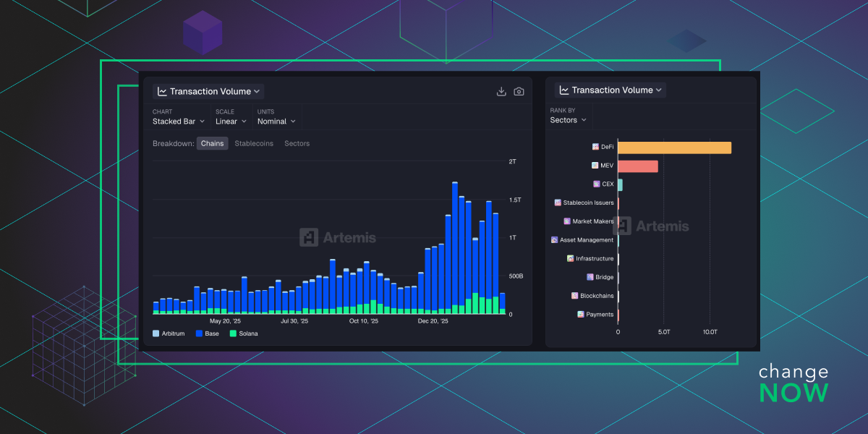Click the download chart icon
Viewport: 868px width, 434px height.
pos(501,91)
